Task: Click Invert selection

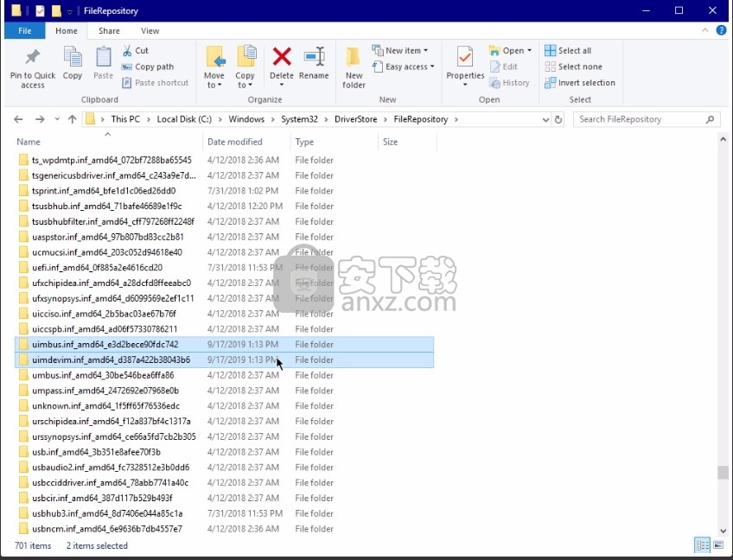Action: (580, 83)
